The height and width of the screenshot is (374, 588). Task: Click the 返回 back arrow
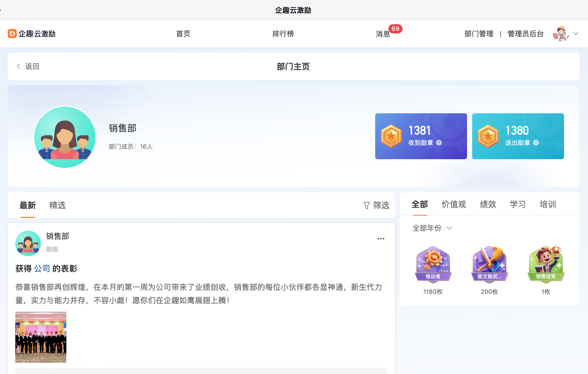point(19,66)
